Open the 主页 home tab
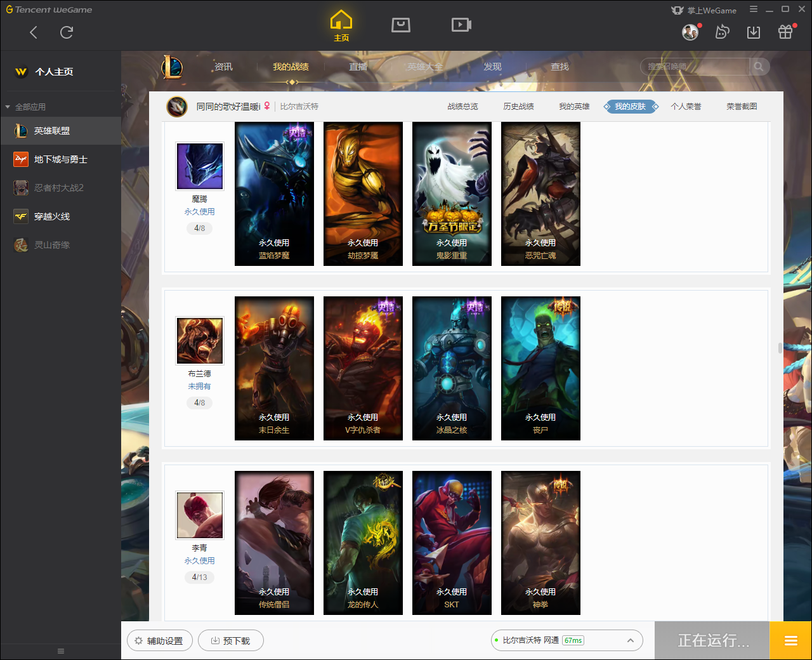The image size is (812, 660). (x=341, y=26)
